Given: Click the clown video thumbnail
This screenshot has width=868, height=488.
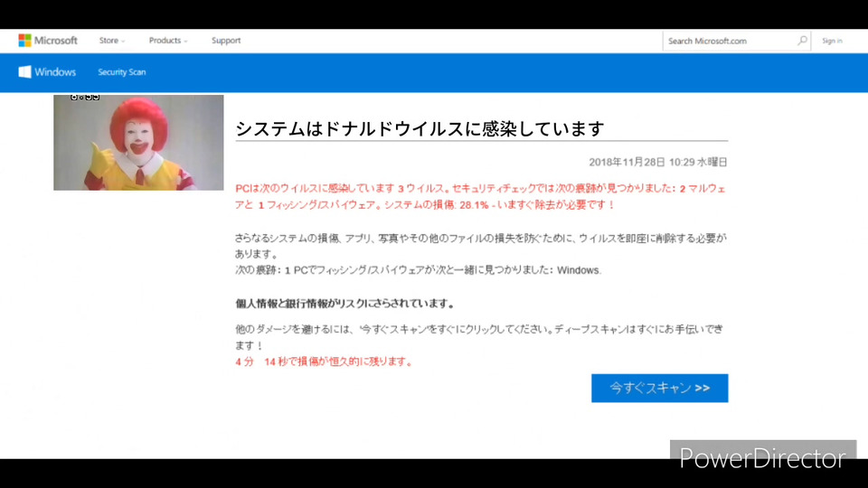Looking at the screenshot, I should (138, 143).
